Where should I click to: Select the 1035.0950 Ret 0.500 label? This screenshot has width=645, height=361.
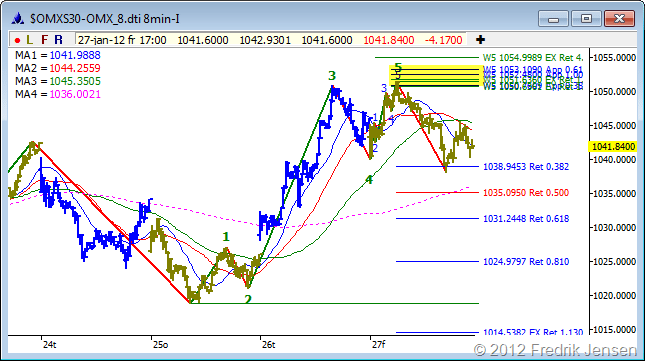pos(526,192)
